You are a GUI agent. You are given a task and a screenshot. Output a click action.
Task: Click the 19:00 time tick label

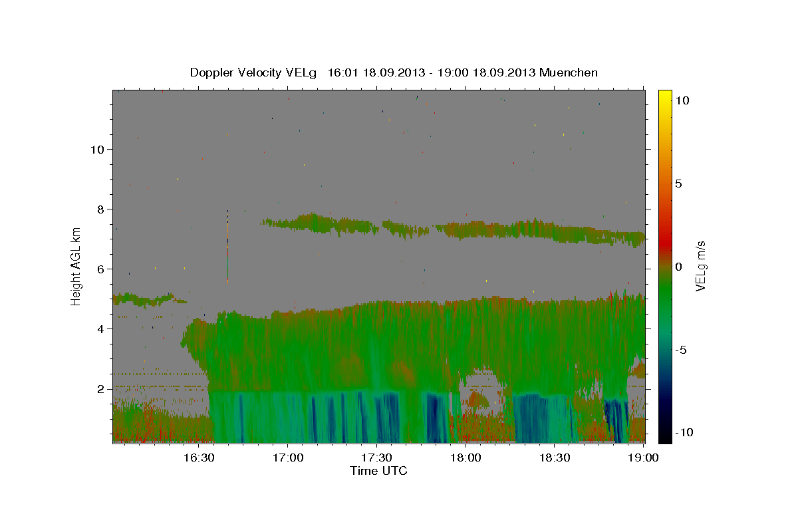click(644, 458)
